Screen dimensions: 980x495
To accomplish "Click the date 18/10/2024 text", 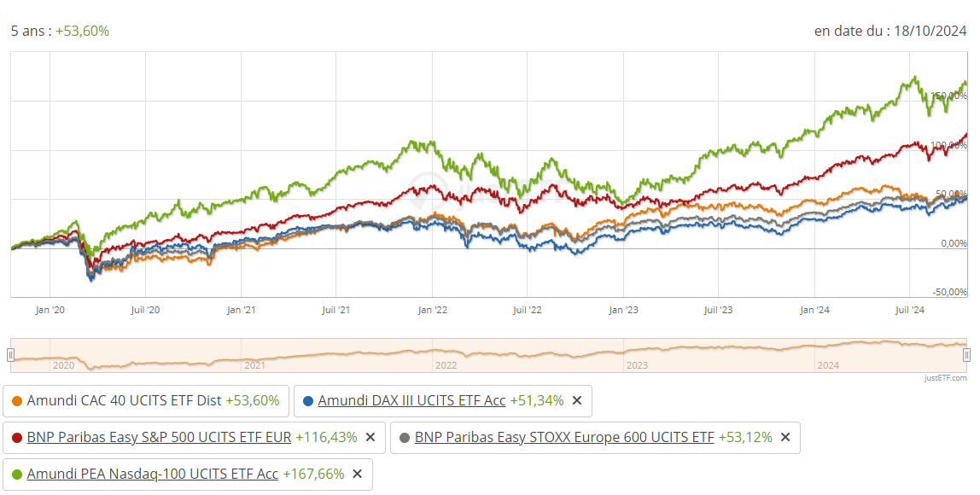I will [x=930, y=32].
